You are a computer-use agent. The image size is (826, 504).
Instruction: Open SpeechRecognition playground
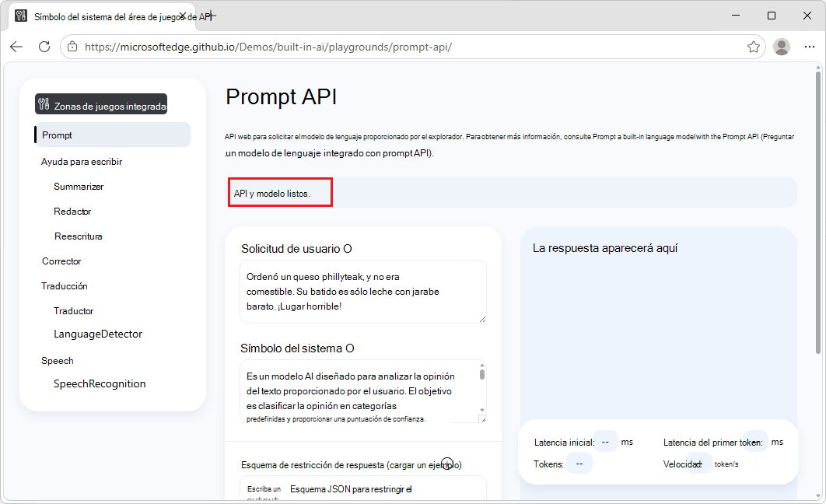tap(100, 383)
